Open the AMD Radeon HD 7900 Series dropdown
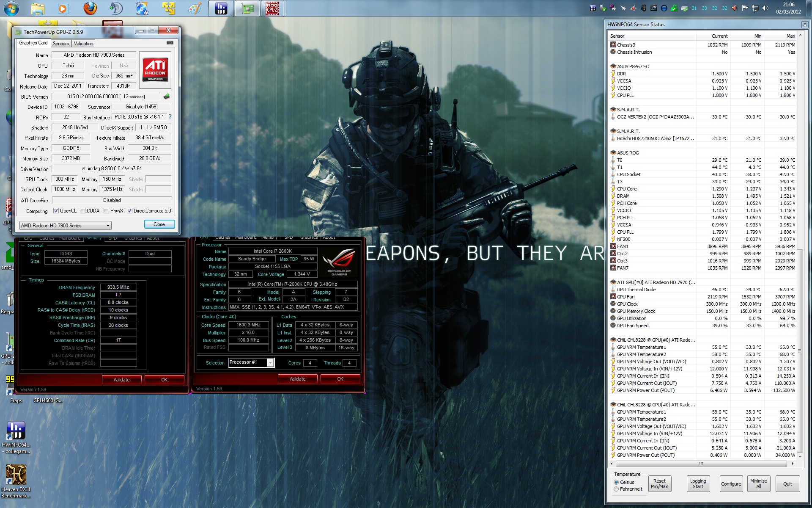This screenshot has width=812, height=508. click(x=66, y=226)
